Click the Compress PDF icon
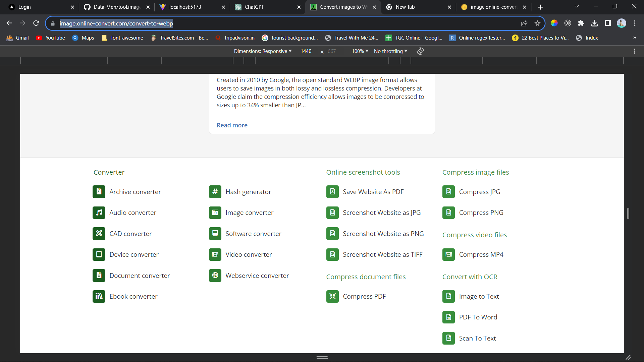 (332, 296)
